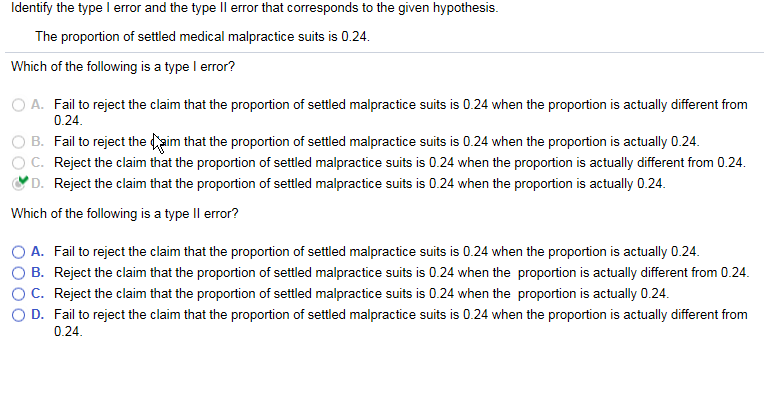Choose radio button A under type II error

(x=19, y=252)
